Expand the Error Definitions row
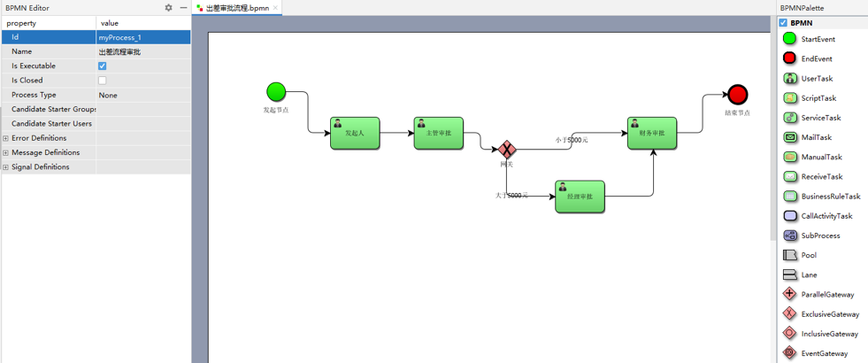Screen dimensions: 868x363 tap(5, 138)
